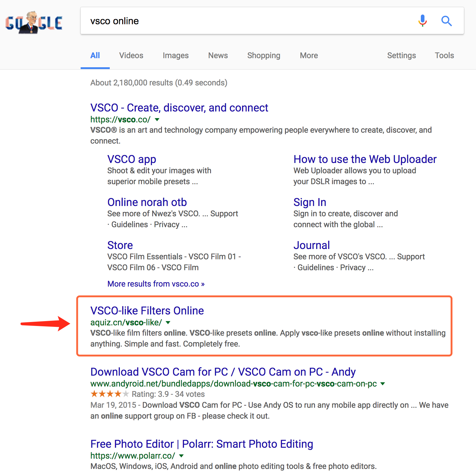476x475 pixels.
Task: Click the Web Uploader allows you snippet
Action: pos(355,176)
